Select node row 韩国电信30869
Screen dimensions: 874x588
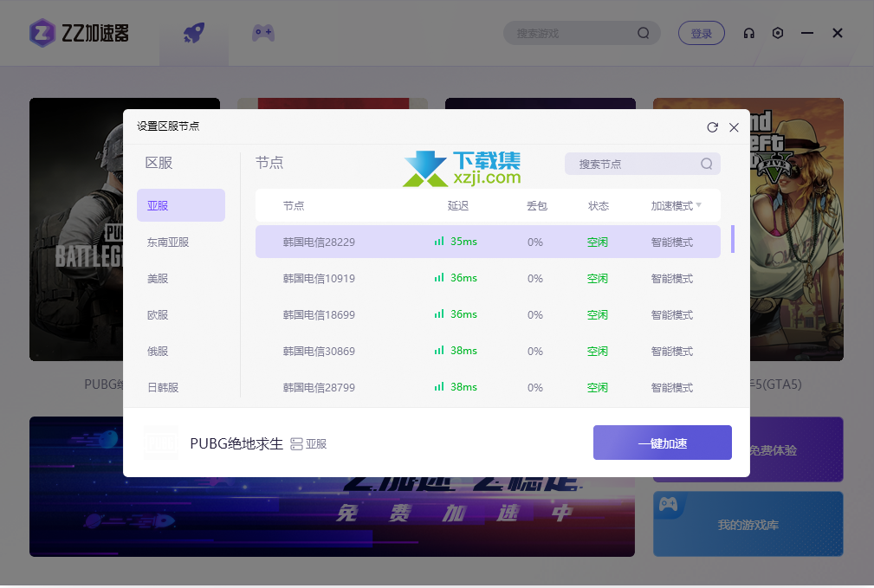coord(488,351)
